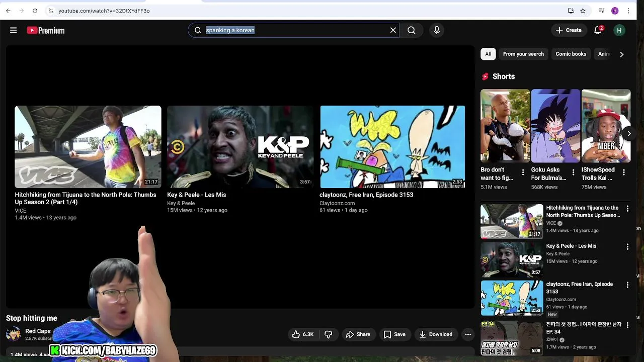This screenshot has width=644, height=362.
Task: Play end-screen Key & Peele Les Mis thumbnail
Action: coord(240,146)
